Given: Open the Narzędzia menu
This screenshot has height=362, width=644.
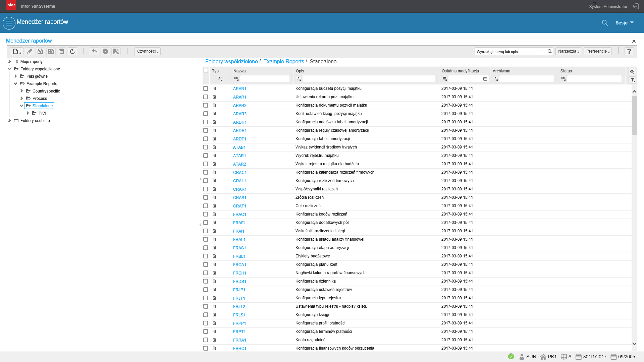Looking at the screenshot, I should [568, 51].
